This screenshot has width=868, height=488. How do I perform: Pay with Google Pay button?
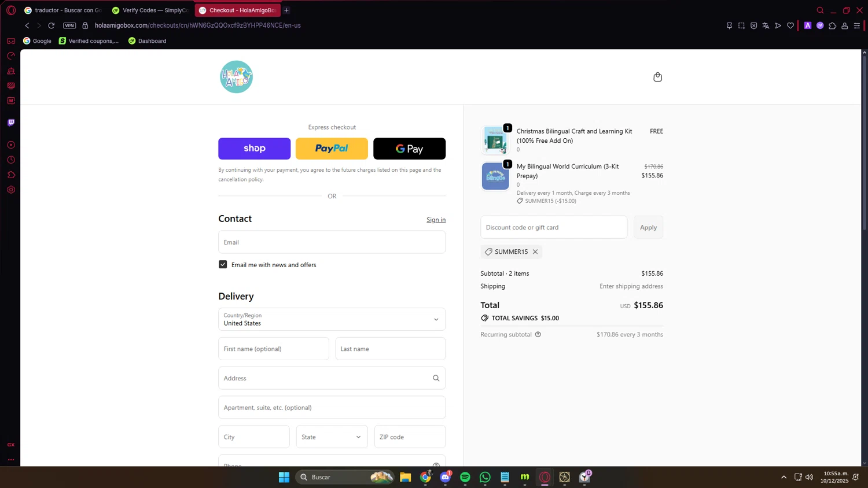coord(409,149)
